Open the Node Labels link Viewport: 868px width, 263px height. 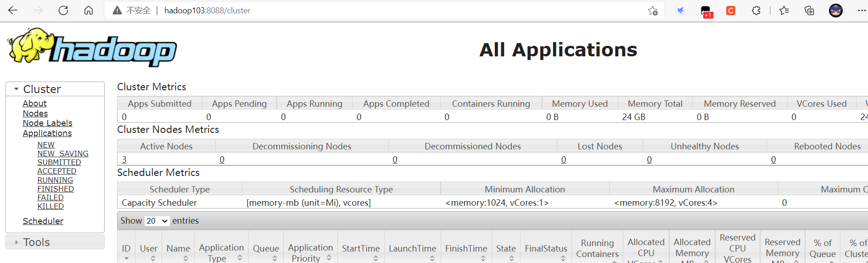(x=48, y=123)
